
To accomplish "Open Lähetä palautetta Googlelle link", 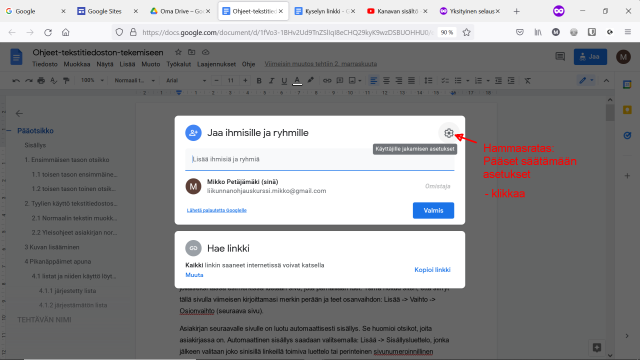I will [x=217, y=210].
